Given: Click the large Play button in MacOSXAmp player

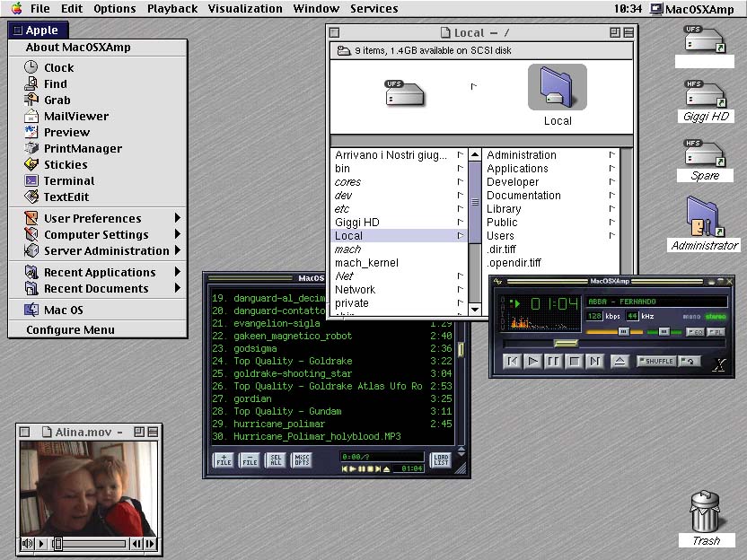Looking at the screenshot, I should click(532, 362).
